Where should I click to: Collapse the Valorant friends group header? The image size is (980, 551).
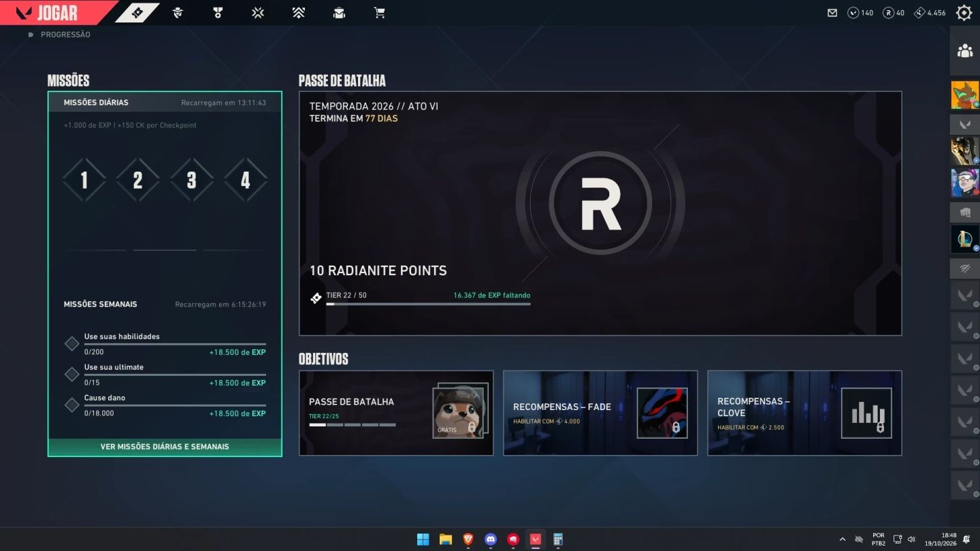(965, 124)
